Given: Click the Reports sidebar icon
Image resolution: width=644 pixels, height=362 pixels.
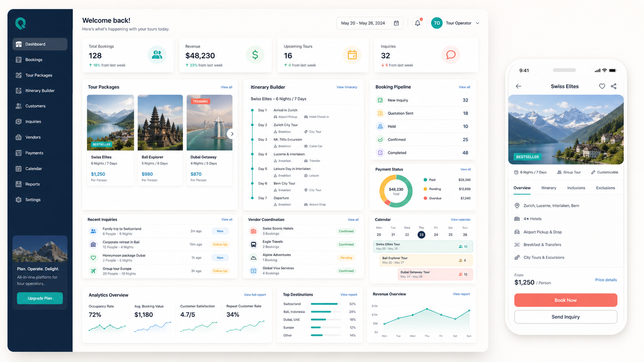Looking at the screenshot, I should click(x=18, y=184).
